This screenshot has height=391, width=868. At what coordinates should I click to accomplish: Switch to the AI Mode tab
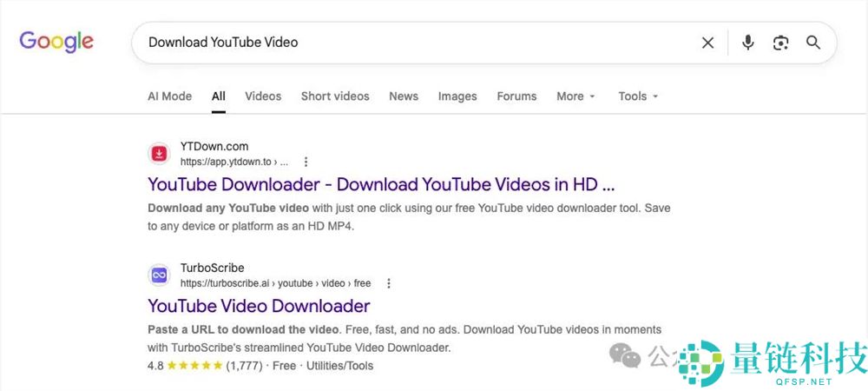click(x=169, y=96)
